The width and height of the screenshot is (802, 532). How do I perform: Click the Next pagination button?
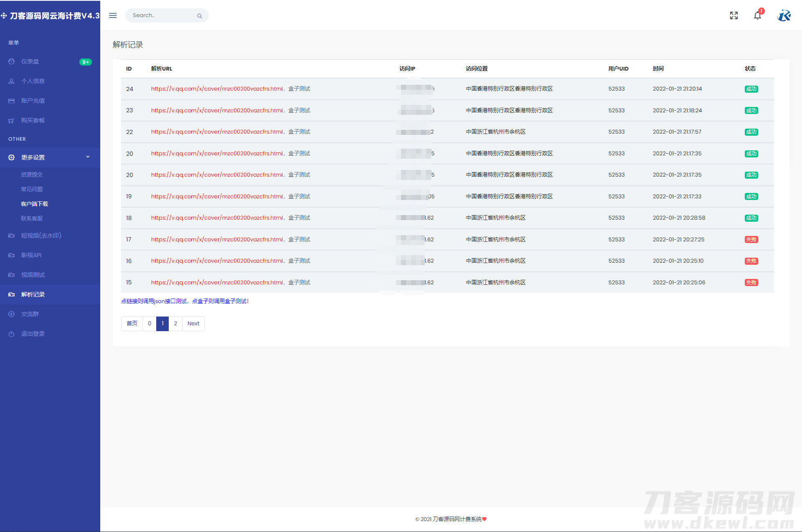(193, 324)
